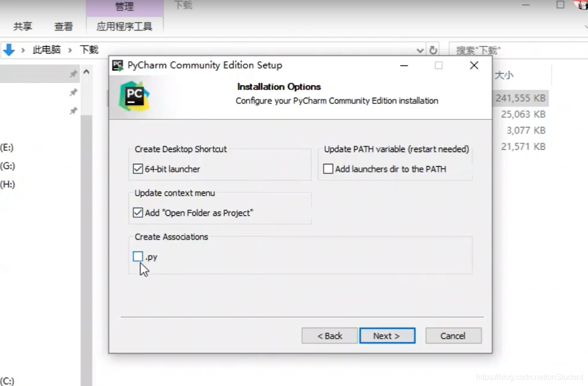Select the file row with 241,555 KB

520,98
